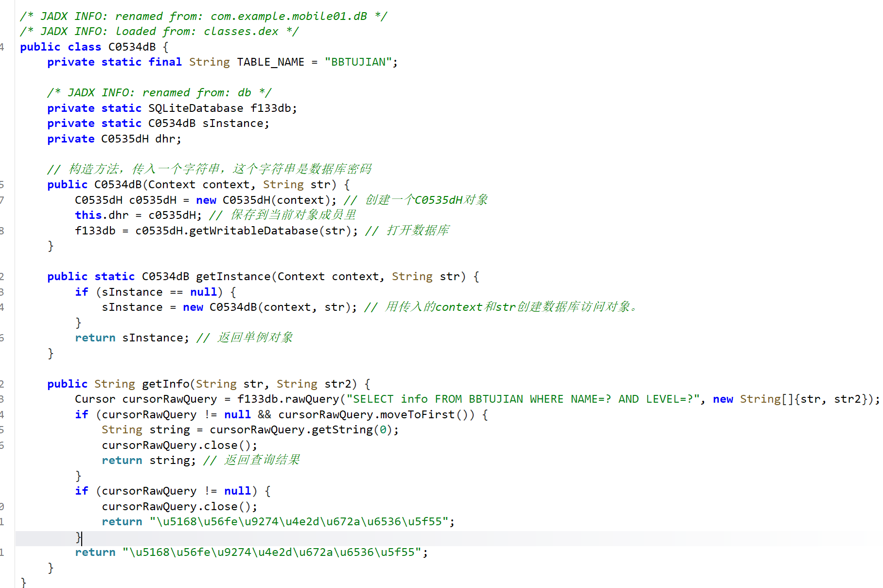Click the 返回单例对象 comment
Viewport: 883px width, 588px height.
point(245,338)
